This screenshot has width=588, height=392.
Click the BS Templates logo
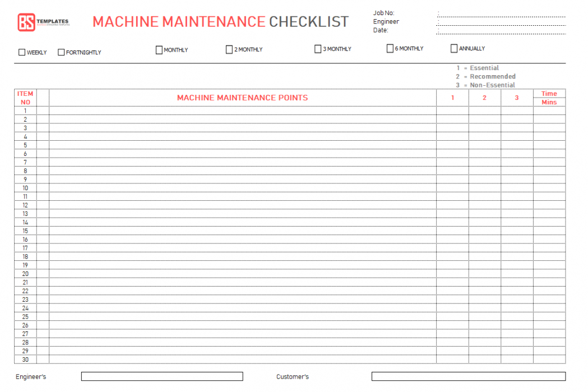(x=43, y=22)
